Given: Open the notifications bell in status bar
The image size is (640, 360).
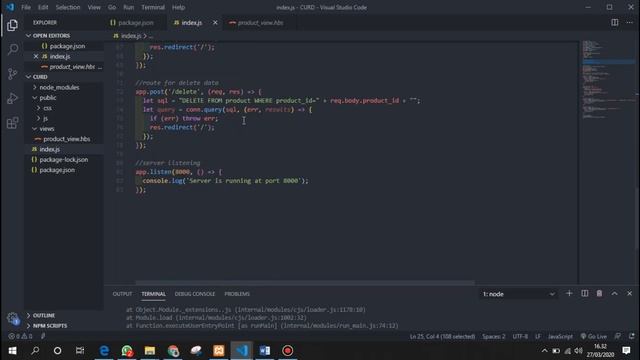Looking at the screenshot, I should coord(631,336).
